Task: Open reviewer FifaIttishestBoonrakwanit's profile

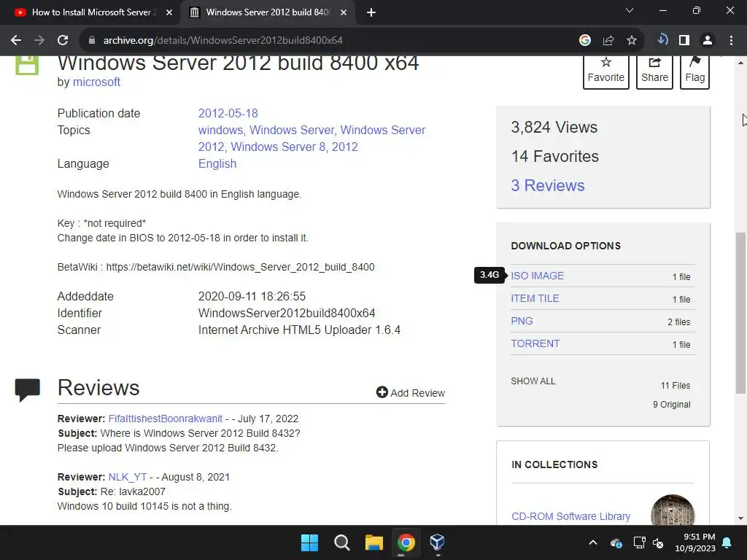Action: [166, 419]
